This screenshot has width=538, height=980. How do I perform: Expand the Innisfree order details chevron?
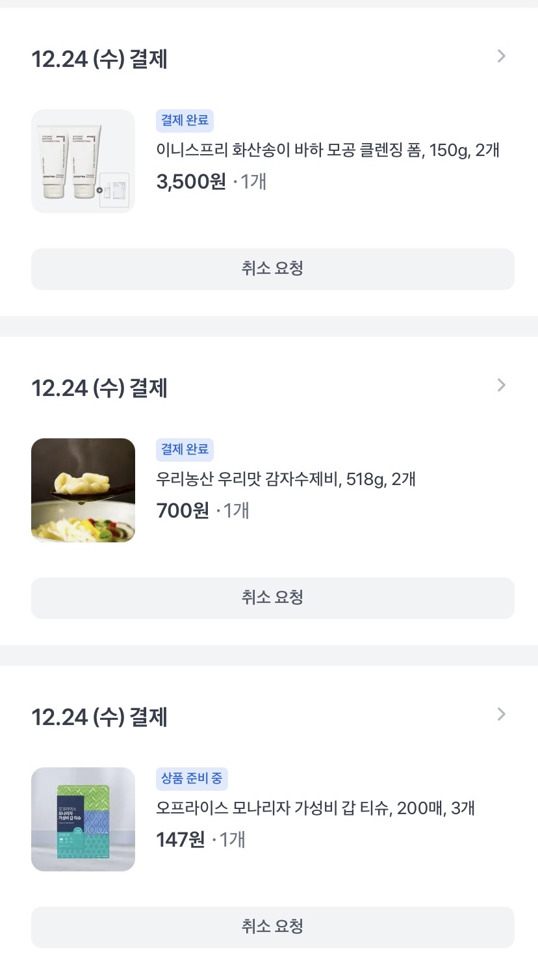point(501,57)
